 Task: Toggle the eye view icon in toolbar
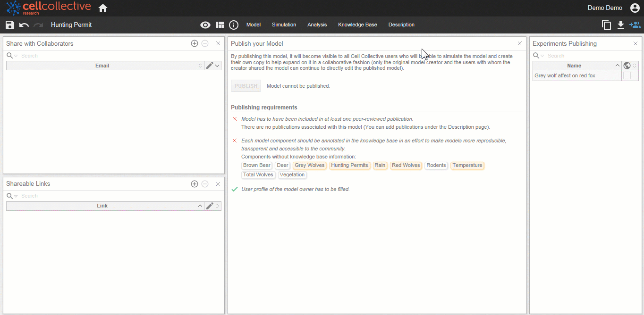[205, 25]
